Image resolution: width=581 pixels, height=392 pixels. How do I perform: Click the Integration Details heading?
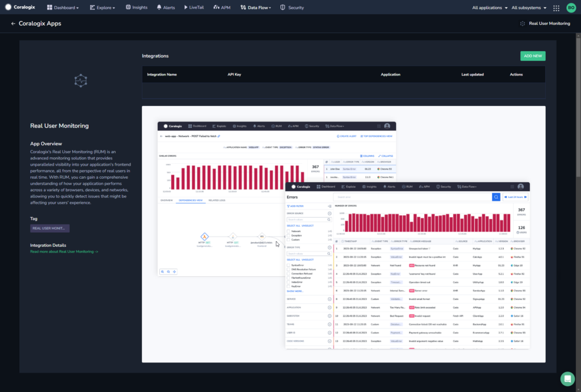48,245
